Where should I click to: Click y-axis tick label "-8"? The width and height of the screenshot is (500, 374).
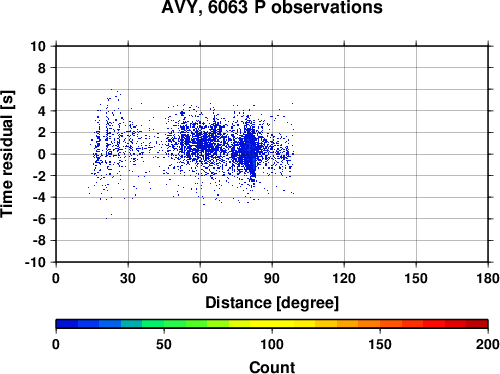(x=39, y=241)
